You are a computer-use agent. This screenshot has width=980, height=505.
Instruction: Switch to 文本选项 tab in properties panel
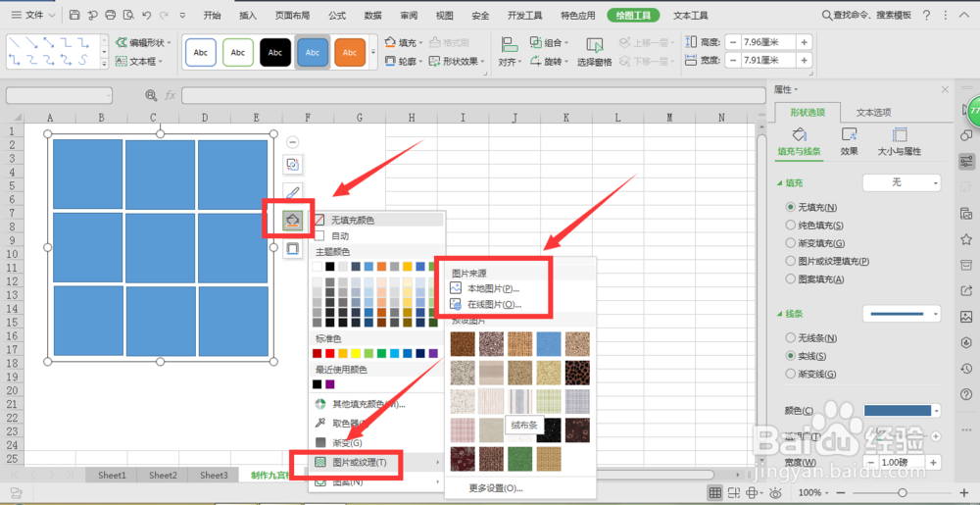click(x=873, y=113)
